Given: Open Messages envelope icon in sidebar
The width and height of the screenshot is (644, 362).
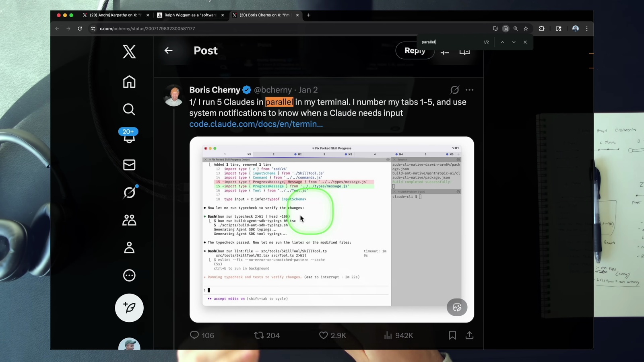Looking at the screenshot, I should [129, 165].
